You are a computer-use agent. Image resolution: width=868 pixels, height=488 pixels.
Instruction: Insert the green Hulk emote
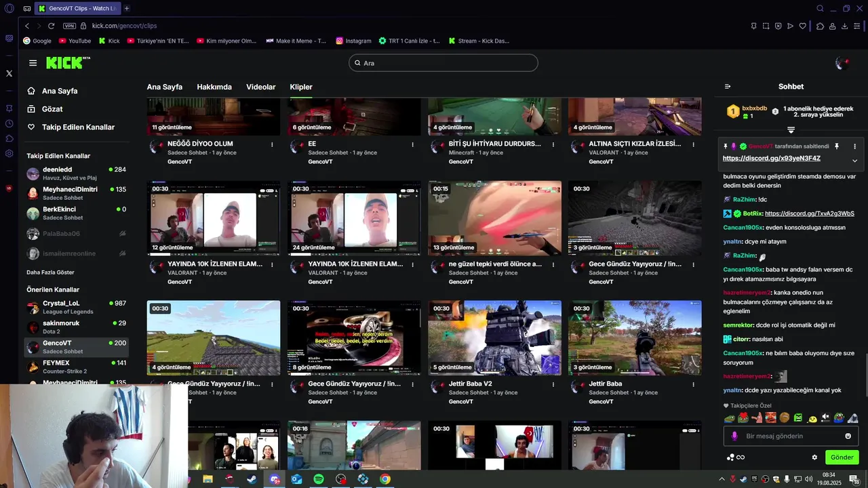click(798, 418)
